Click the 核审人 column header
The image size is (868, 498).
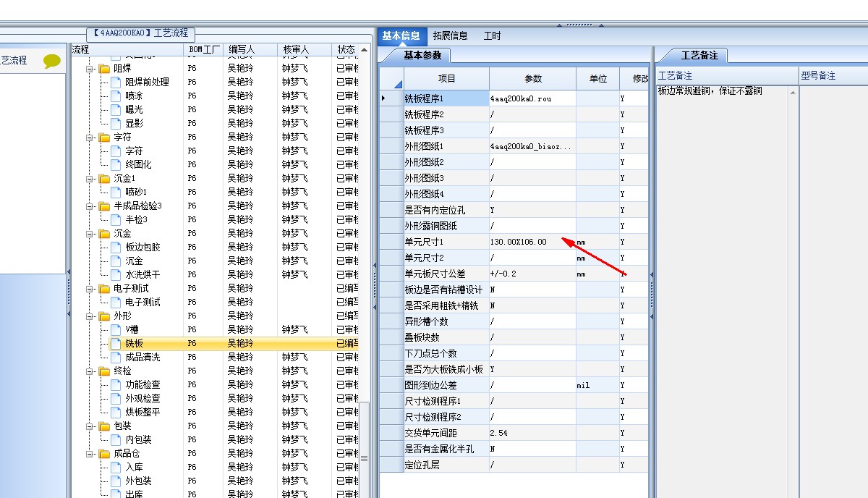(x=305, y=49)
